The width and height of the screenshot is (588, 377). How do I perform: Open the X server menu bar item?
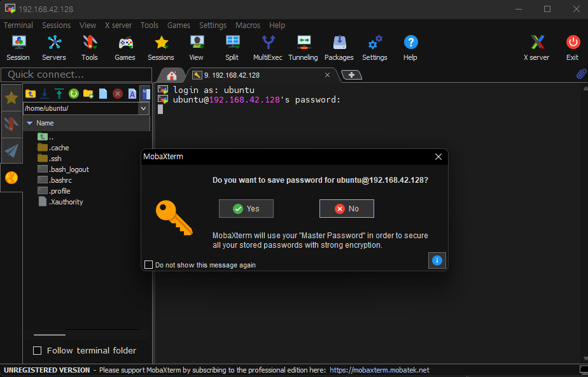pos(118,25)
